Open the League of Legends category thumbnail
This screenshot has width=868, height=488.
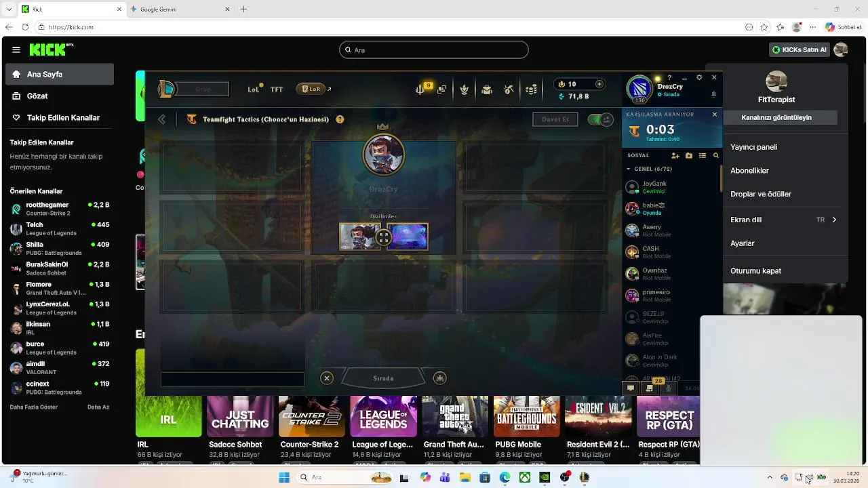383,416
